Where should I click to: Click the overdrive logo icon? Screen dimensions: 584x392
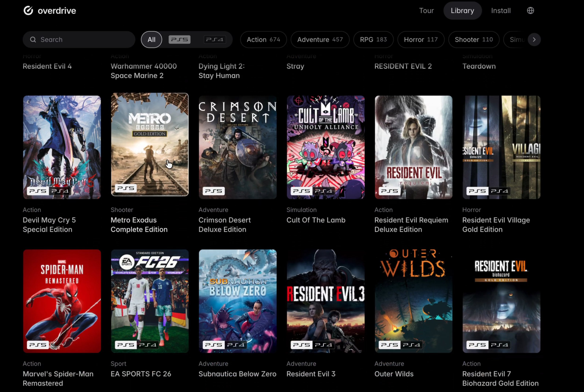[28, 10]
